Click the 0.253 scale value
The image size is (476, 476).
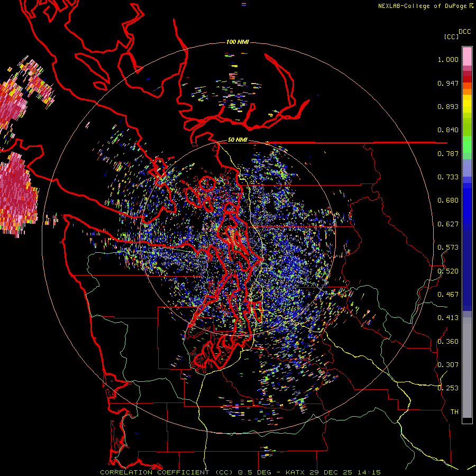coord(448,388)
